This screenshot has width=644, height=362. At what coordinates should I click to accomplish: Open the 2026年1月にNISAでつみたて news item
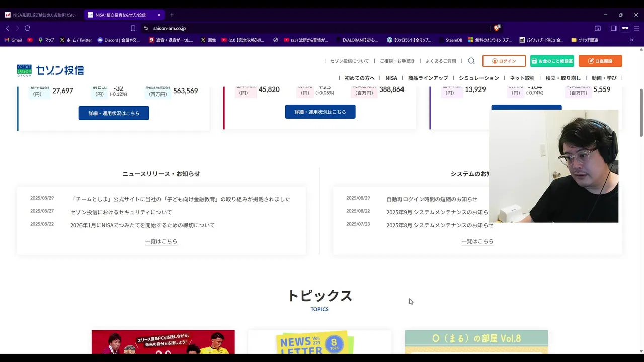pos(143,225)
